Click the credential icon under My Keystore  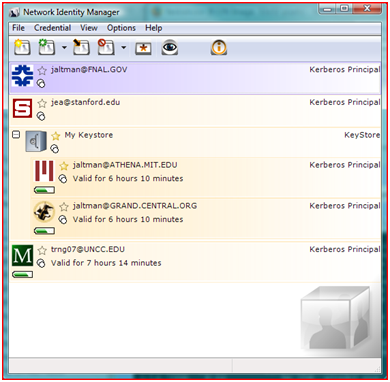54,149
